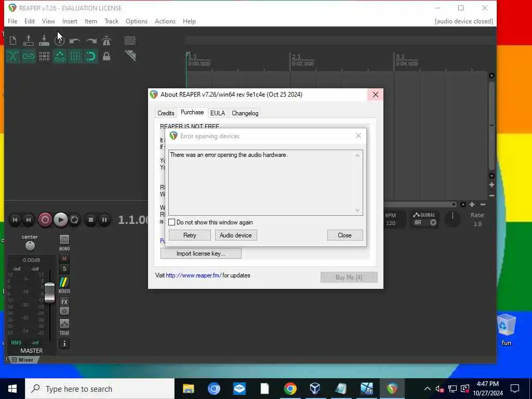Click Go to start transport button

(15, 220)
